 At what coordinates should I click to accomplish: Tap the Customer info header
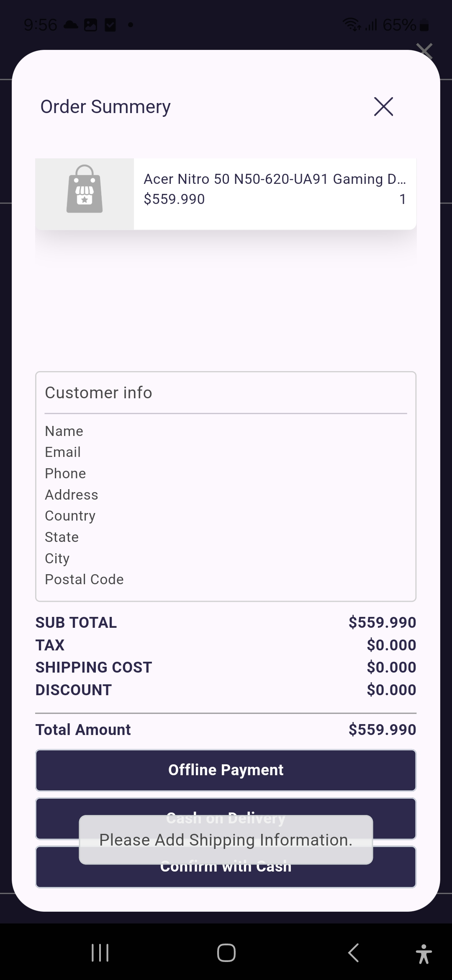tap(98, 393)
